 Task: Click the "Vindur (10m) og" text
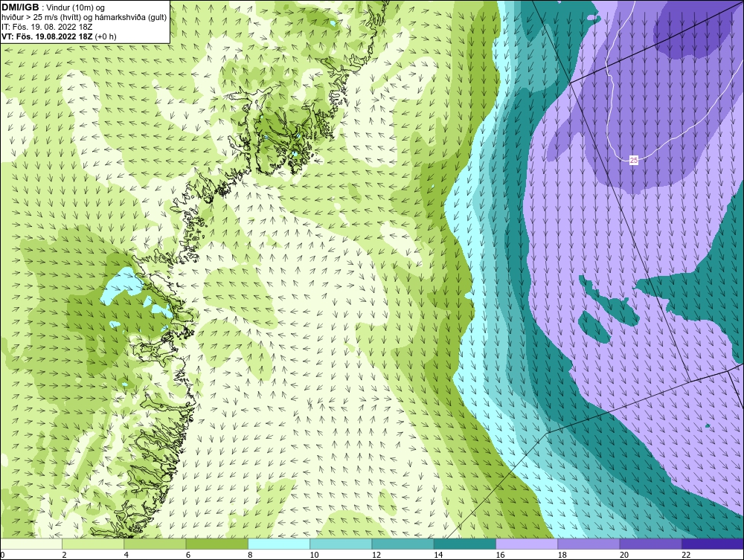[x=77, y=7]
